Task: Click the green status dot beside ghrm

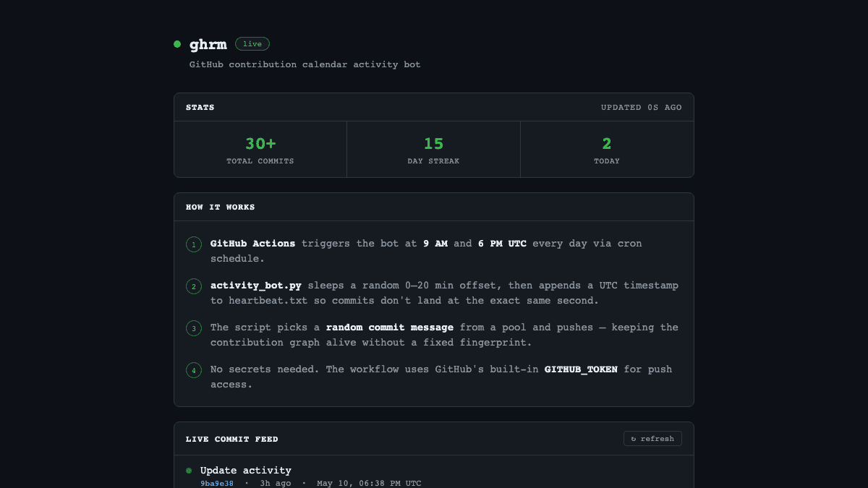Action: 177,44
